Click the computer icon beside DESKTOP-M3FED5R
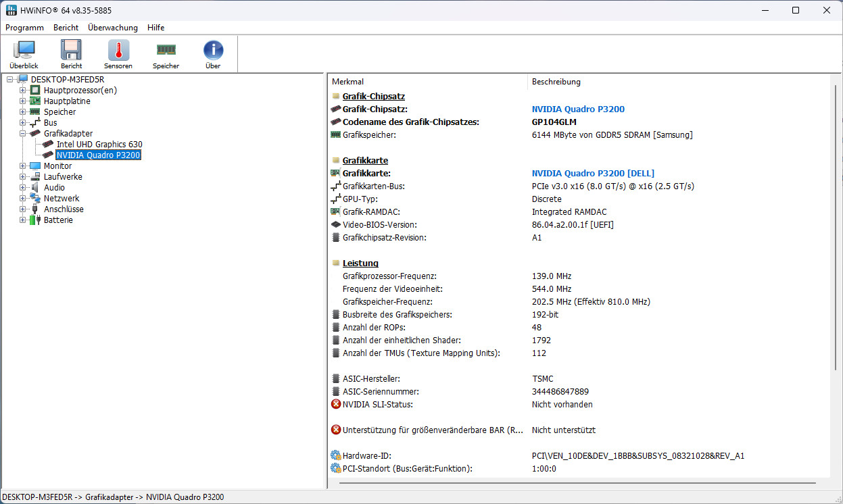843x504 pixels. 23,80
